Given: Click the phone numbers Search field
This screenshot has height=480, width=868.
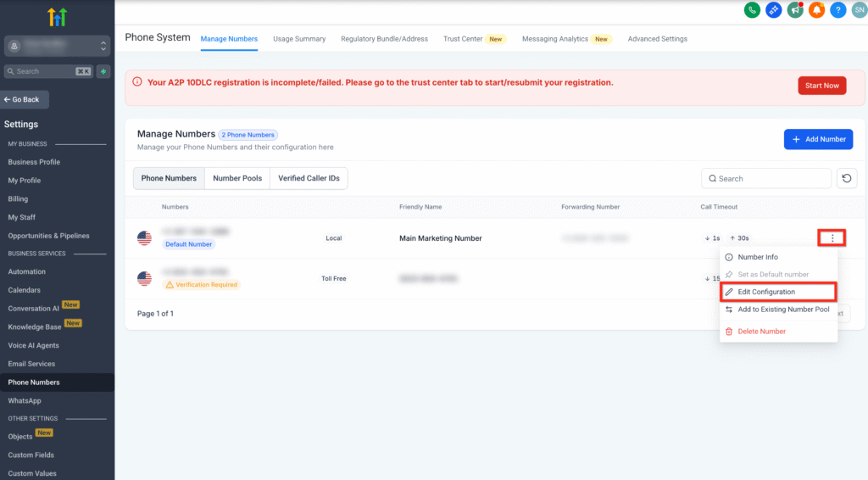Looking at the screenshot, I should (x=766, y=178).
